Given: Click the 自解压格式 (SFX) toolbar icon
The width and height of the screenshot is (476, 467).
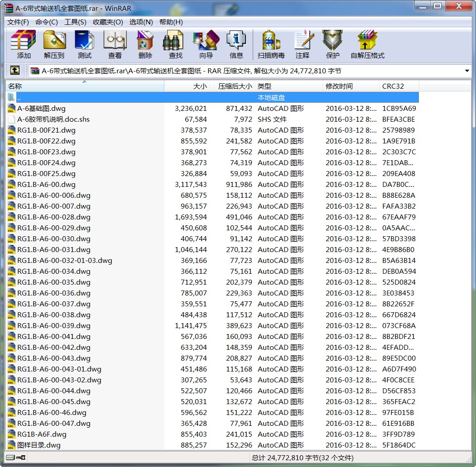Looking at the screenshot, I should (x=367, y=44).
